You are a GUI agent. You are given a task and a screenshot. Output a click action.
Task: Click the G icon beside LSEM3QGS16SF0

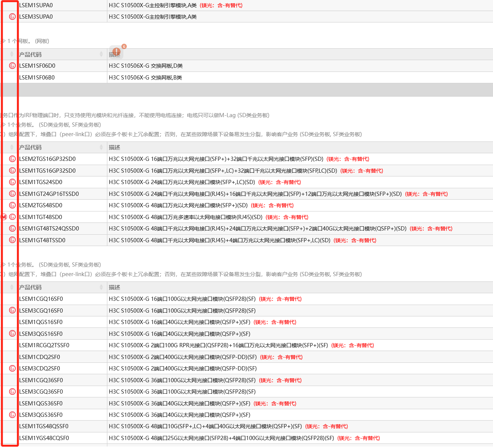click(12, 334)
